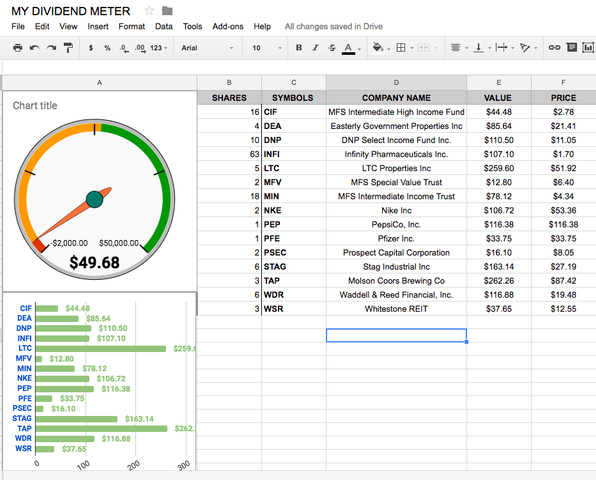This screenshot has height=480, width=596.
Task: Select column E header
Action: pos(499,82)
